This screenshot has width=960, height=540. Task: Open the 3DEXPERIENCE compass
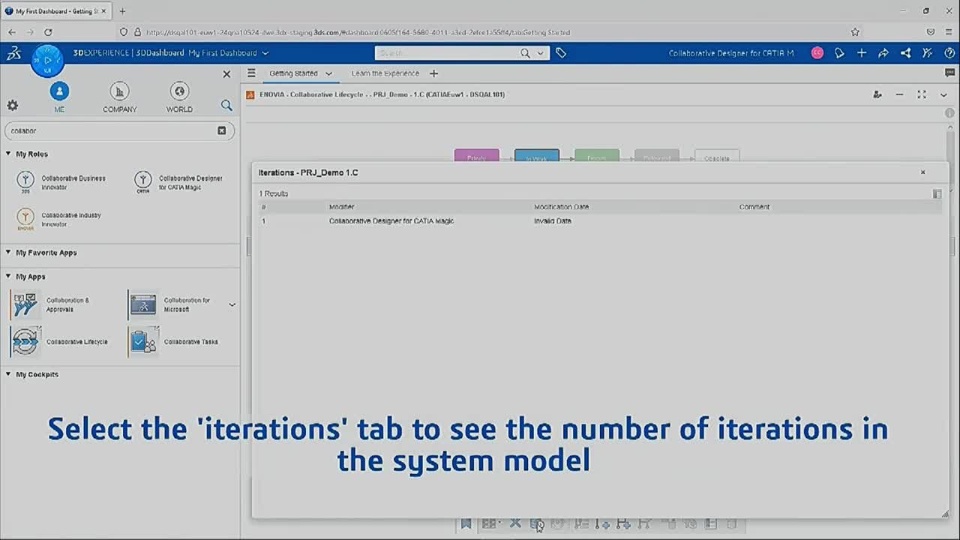[47, 61]
